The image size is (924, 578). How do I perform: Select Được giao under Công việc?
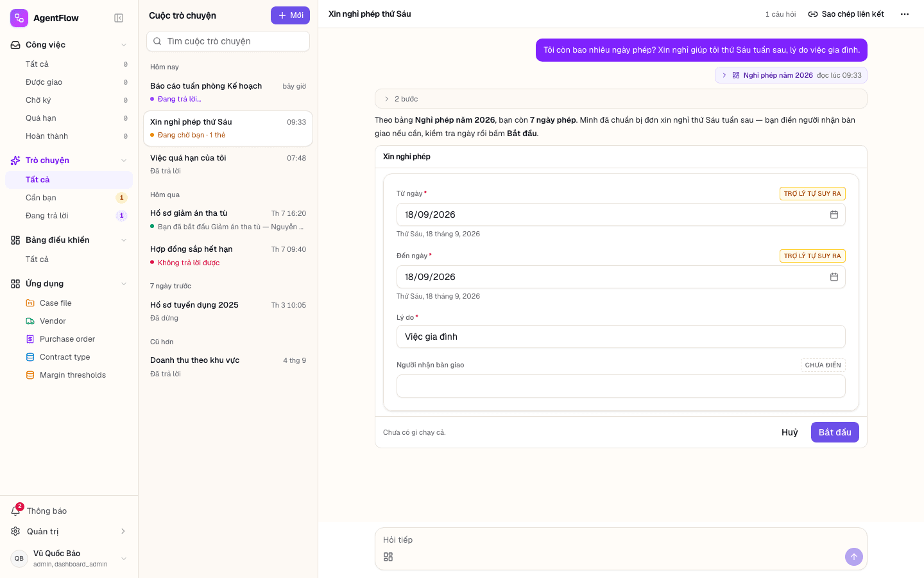pyautogui.click(x=69, y=82)
